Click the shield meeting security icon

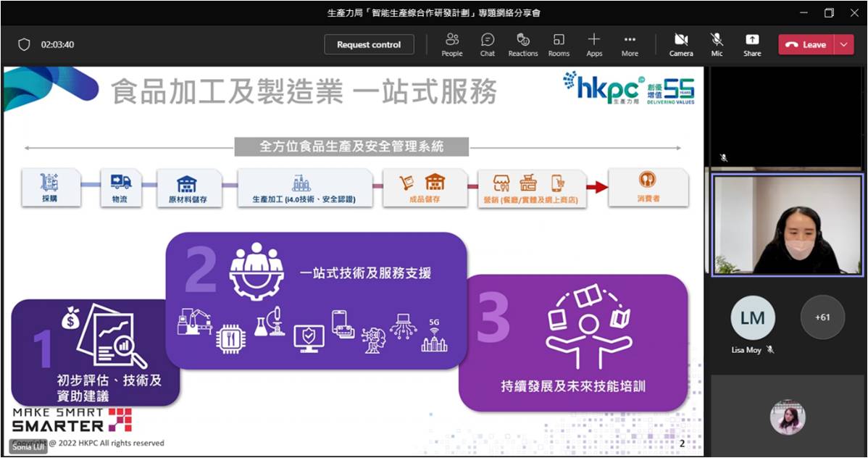click(x=24, y=44)
